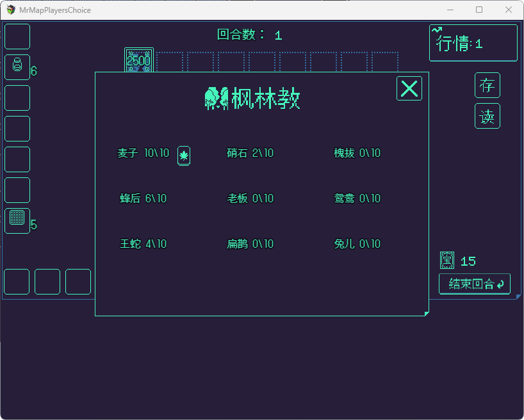Click the 硝石 2\10 entry
This screenshot has height=420, width=524.
[250, 153]
